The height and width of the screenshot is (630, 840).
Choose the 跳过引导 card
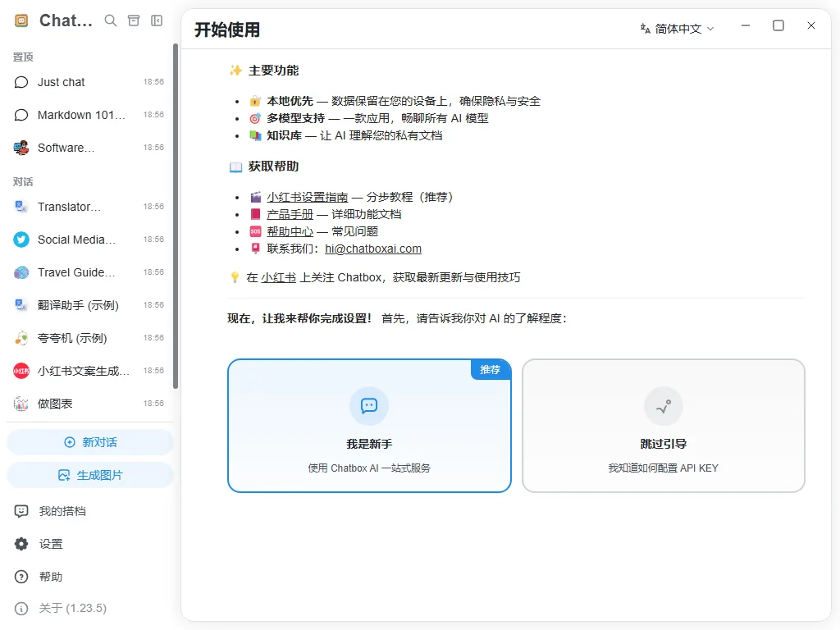pyautogui.click(x=663, y=426)
